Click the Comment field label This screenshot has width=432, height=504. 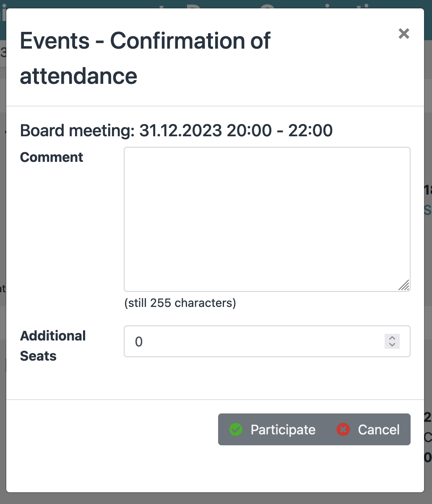coord(52,157)
